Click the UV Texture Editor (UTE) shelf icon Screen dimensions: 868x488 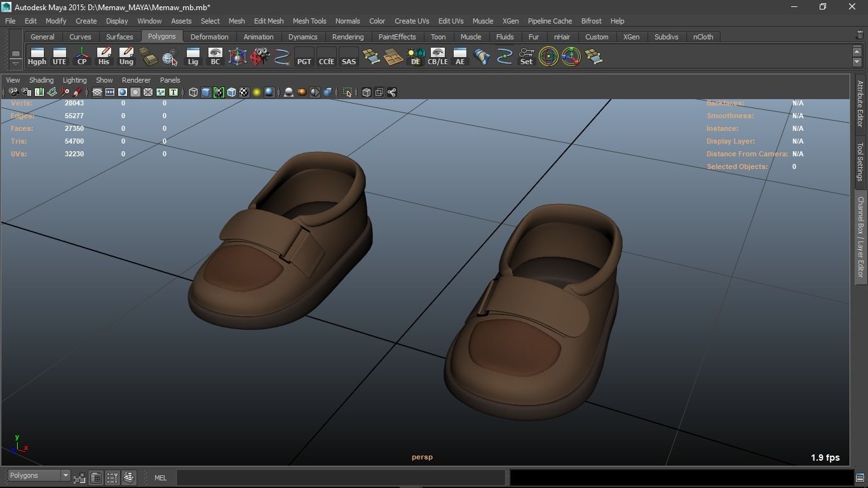pos(59,57)
